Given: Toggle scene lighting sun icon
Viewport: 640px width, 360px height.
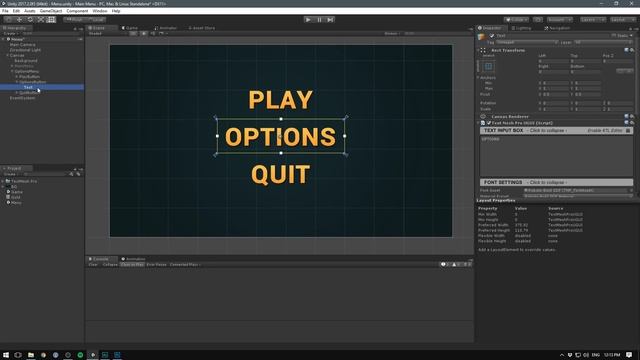Looking at the screenshot, I should click(x=143, y=33).
